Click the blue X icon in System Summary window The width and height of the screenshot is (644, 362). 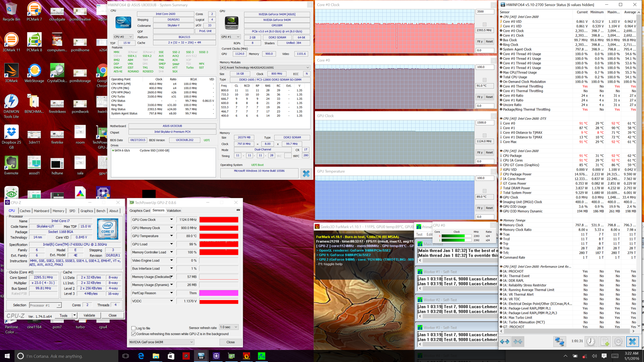pos(306,173)
